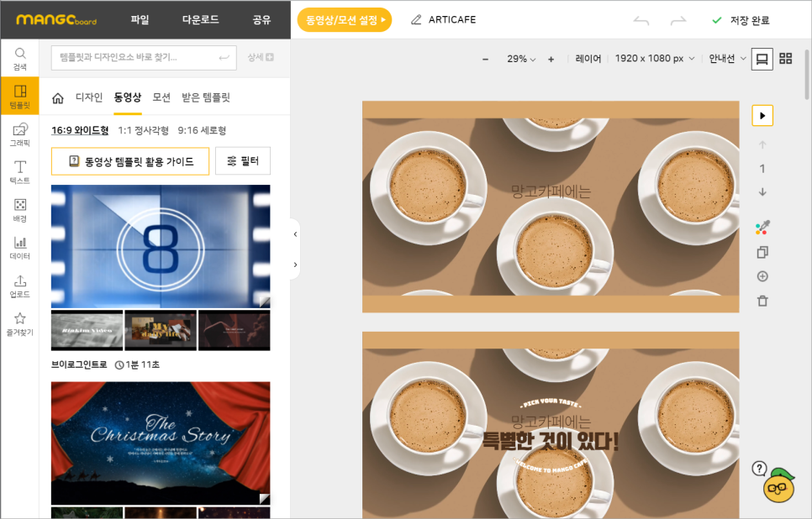The width and height of the screenshot is (812, 519).
Task: Open 동영상 템플릿 활용 가이드 button
Action: point(130,161)
